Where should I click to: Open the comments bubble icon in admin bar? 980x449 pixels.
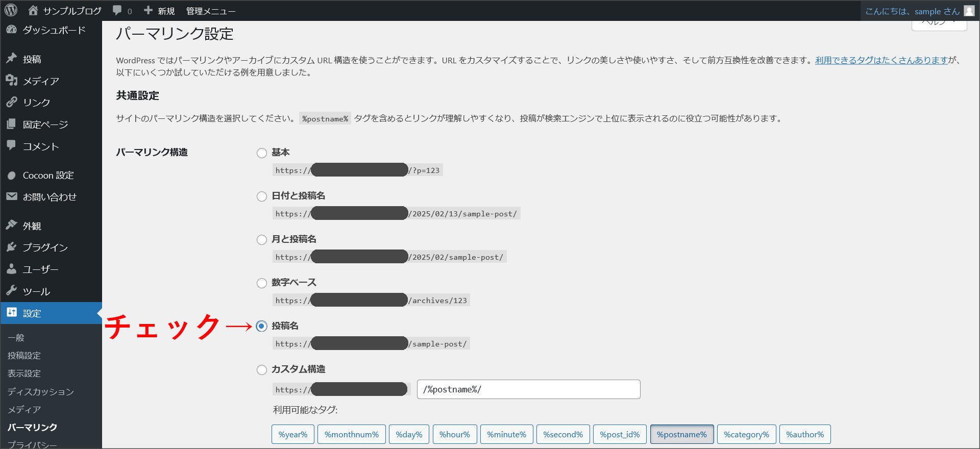[x=117, y=11]
